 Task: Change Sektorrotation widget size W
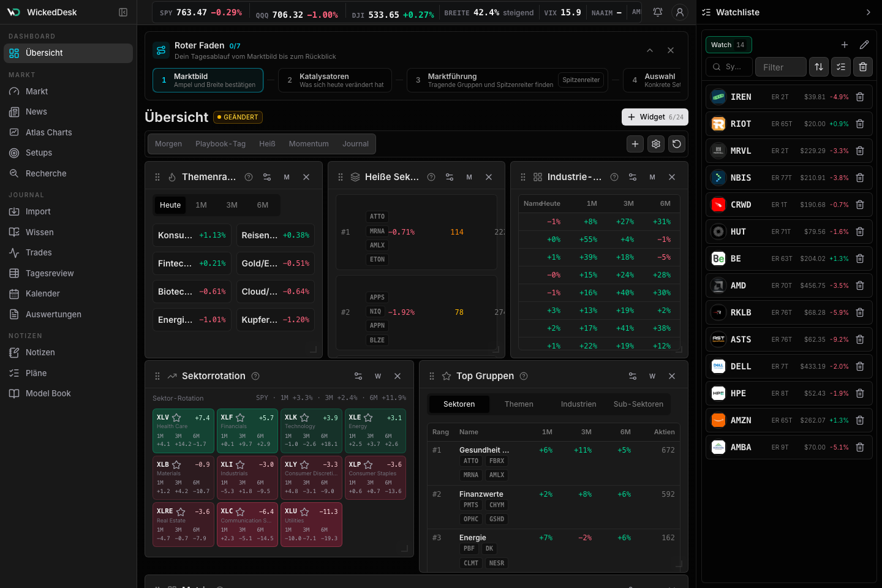pyautogui.click(x=378, y=376)
